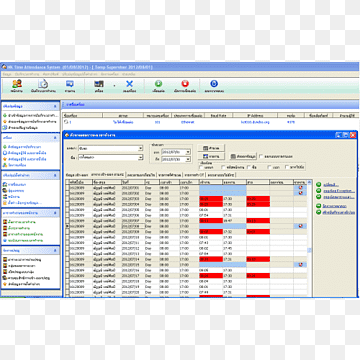
Task: Tick the last checkbox in the filter options group
Action: 287,167
